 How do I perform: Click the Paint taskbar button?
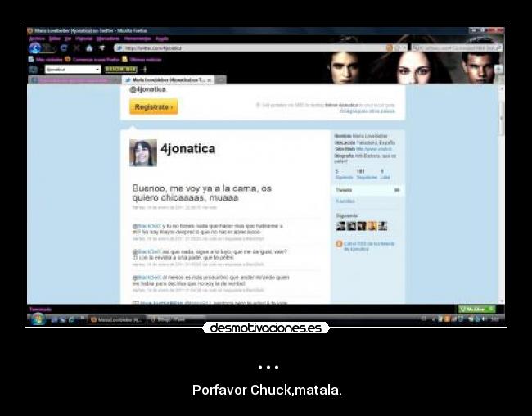[x=176, y=319]
